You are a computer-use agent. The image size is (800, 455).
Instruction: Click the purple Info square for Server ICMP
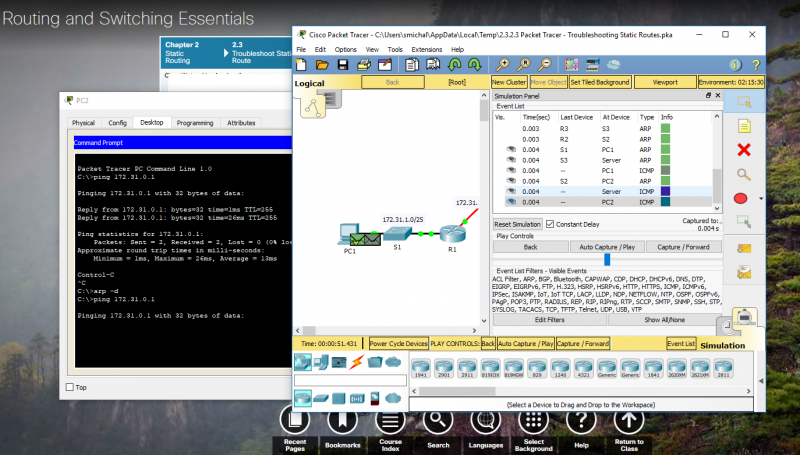pos(665,191)
